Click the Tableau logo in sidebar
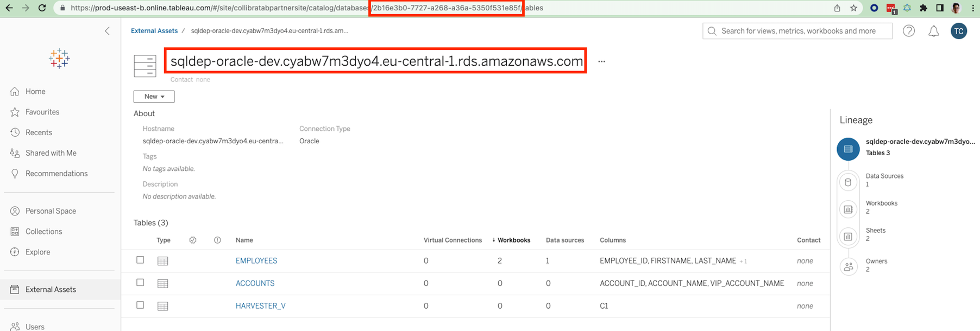The height and width of the screenshot is (331, 980). click(x=59, y=59)
